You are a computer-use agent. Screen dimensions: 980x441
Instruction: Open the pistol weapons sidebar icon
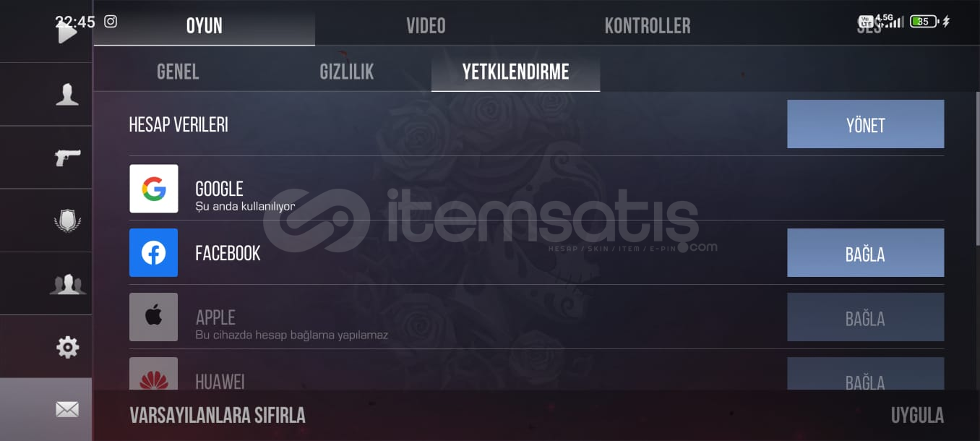click(x=67, y=158)
